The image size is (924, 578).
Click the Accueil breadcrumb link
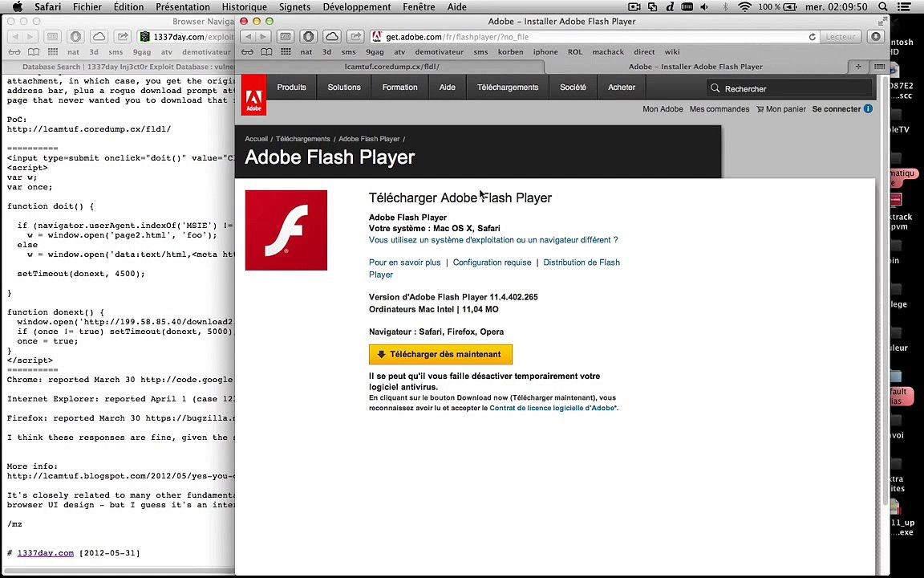pyautogui.click(x=257, y=139)
